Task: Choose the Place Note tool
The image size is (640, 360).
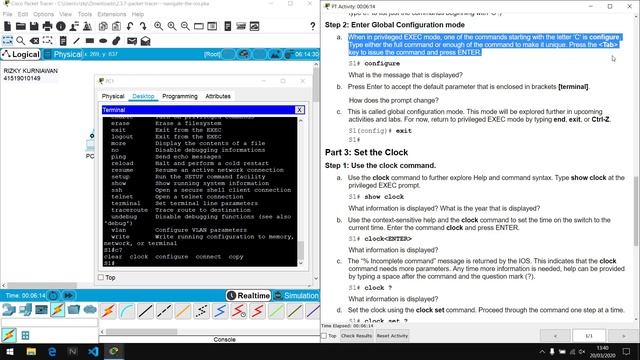Action: click(x=63, y=40)
